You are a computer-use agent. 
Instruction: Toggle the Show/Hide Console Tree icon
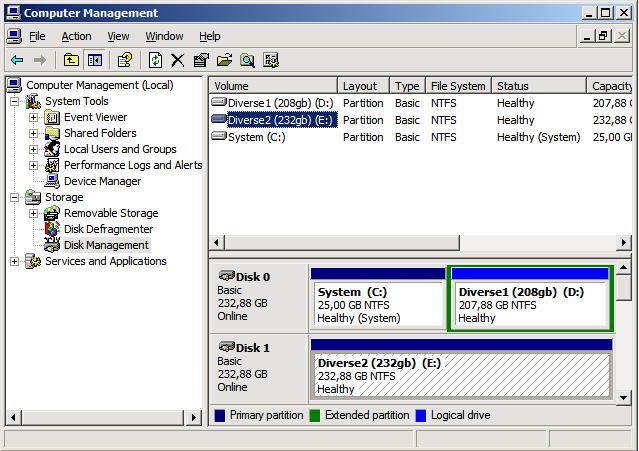click(94, 60)
